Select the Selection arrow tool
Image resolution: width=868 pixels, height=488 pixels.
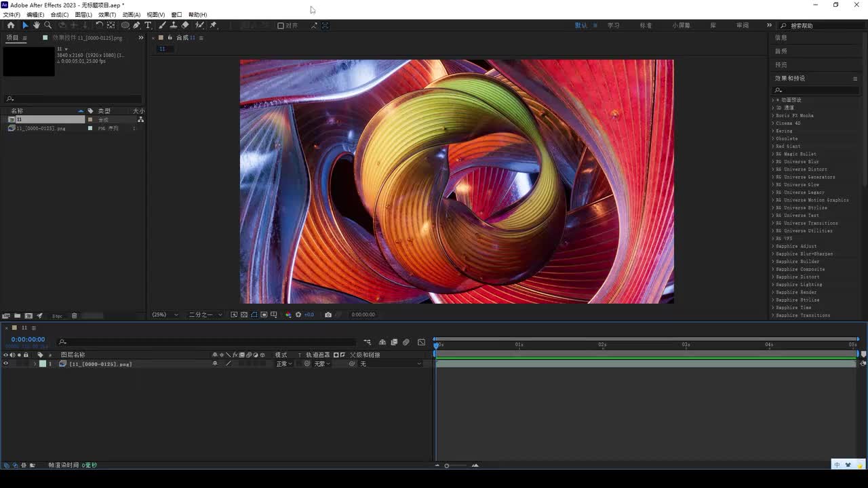coord(25,25)
